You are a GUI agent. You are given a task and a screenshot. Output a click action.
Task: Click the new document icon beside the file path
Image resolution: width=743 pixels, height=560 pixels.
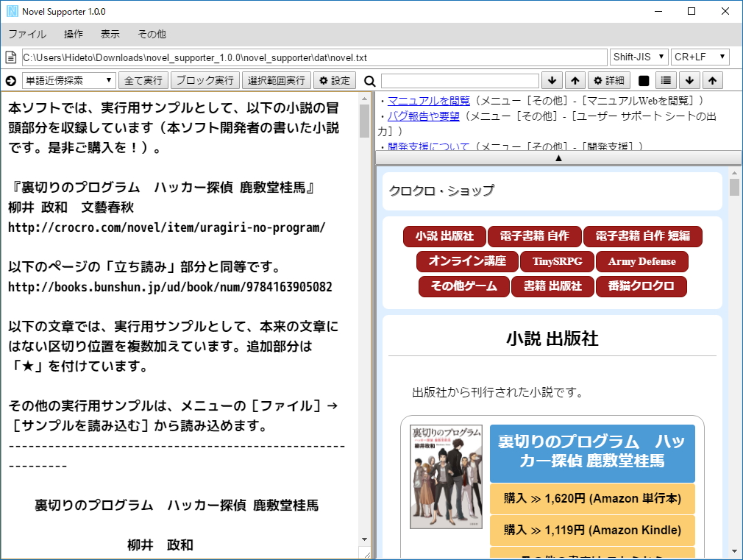point(10,56)
